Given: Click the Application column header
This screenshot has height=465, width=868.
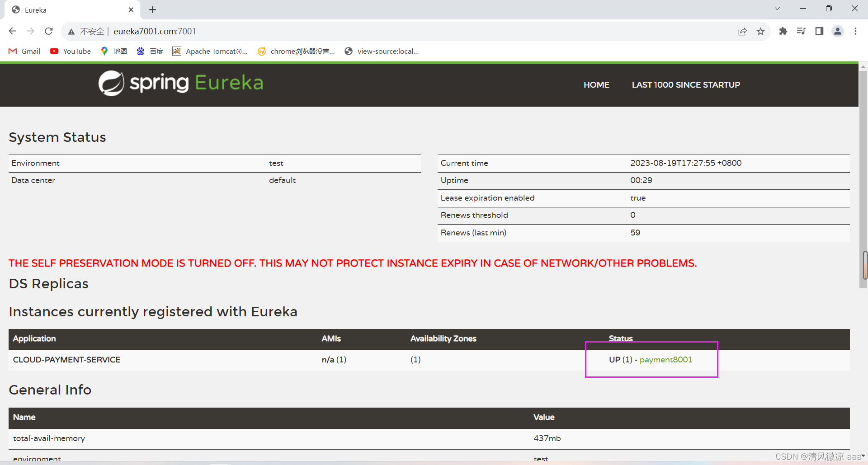Looking at the screenshot, I should [x=34, y=338].
